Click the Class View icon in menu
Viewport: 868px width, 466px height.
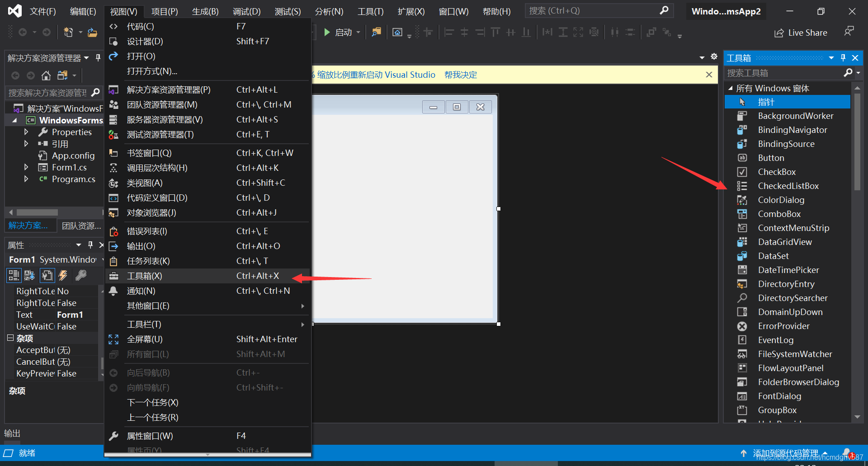click(x=113, y=183)
